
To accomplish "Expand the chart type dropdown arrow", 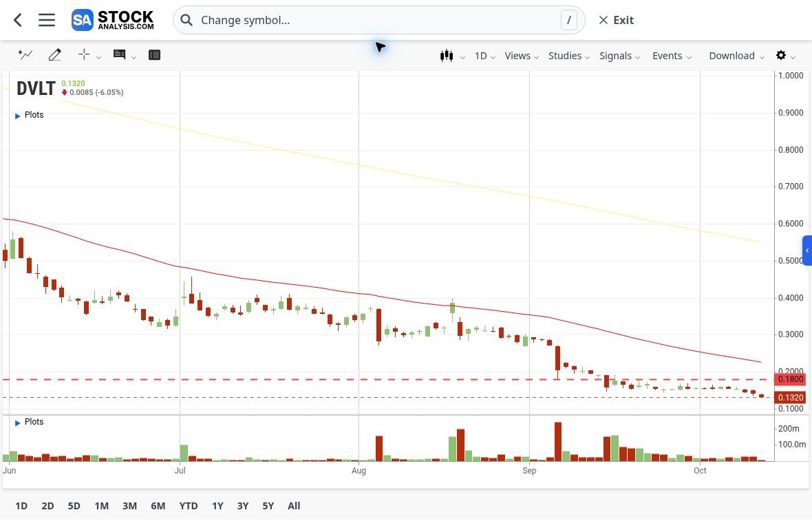I will 462,58.
